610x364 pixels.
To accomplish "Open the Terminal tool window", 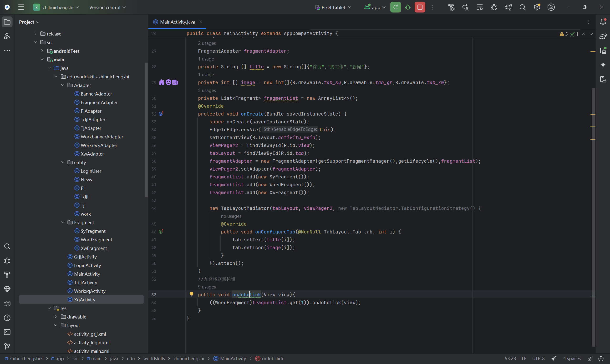I will pyautogui.click(x=7, y=332).
